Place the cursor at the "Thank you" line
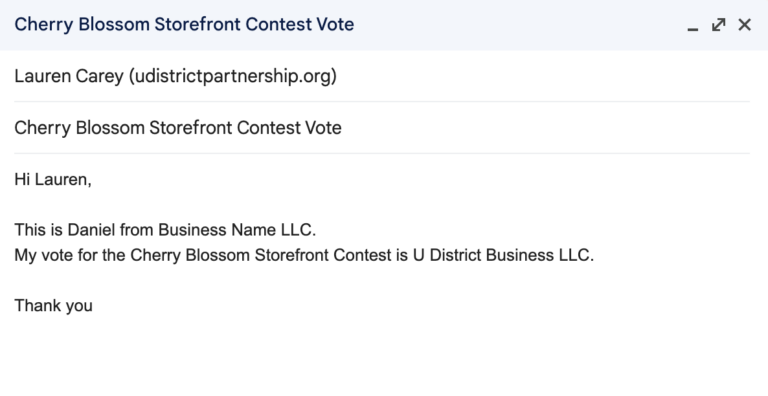The image size is (768, 396). pyautogui.click(x=53, y=306)
